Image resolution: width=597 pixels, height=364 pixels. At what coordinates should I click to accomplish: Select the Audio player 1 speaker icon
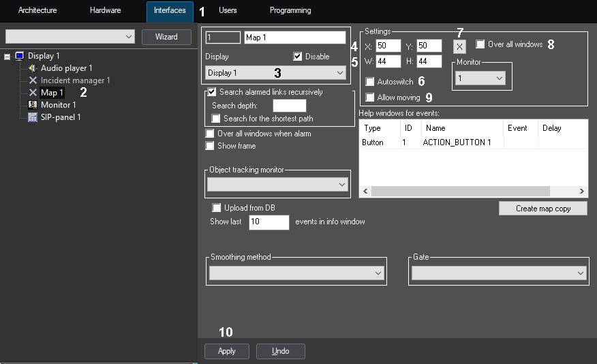pyautogui.click(x=33, y=68)
